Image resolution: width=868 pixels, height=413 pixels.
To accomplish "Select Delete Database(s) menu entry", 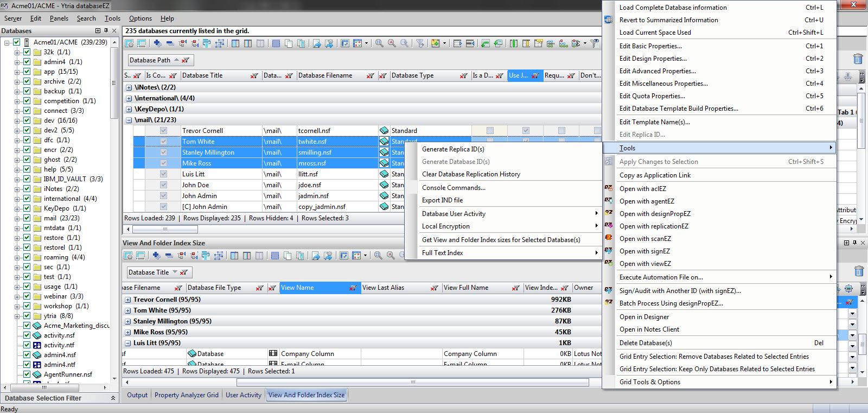I will tap(646, 343).
